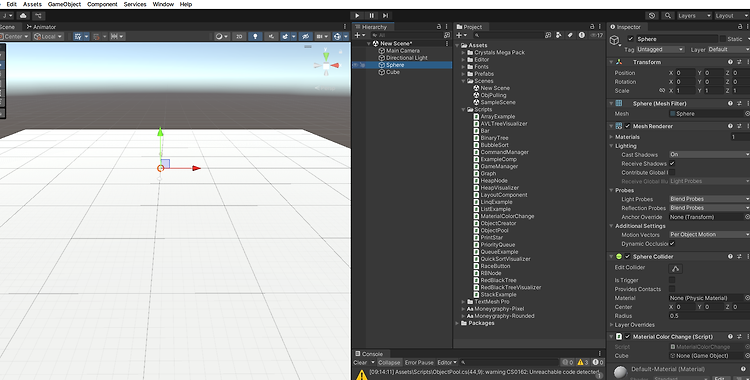Click the Clear console button
Image resolution: width=750 pixels, height=380 pixels.
pos(360,362)
